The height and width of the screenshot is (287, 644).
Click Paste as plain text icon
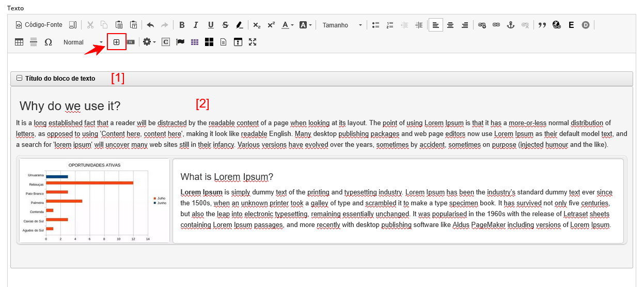click(133, 25)
